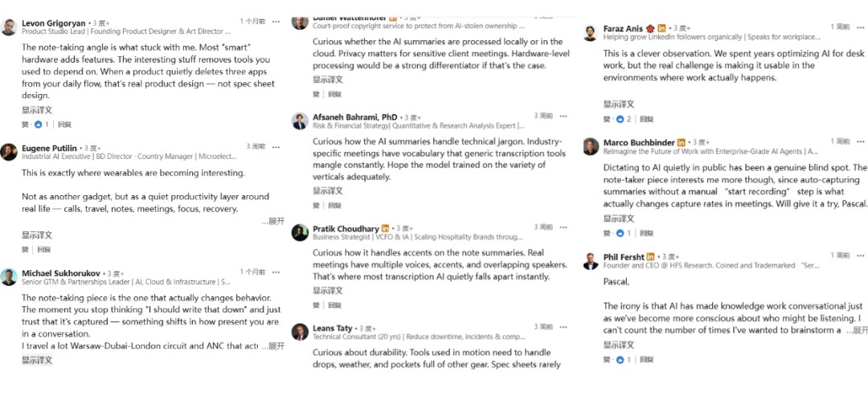Click Phil Fersht's profile photo
Image resolution: width=868 pixels, height=396 pixels.
pos(591,260)
